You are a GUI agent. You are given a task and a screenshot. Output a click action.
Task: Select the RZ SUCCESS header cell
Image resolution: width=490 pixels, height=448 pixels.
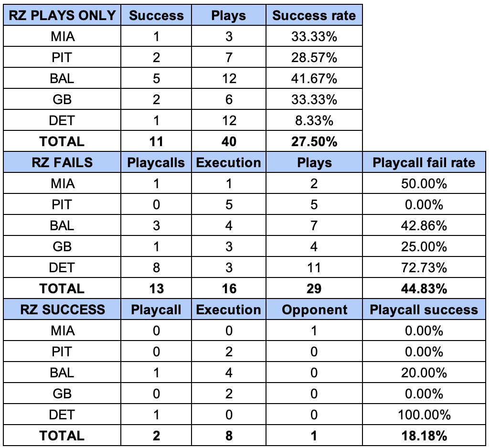click(62, 309)
